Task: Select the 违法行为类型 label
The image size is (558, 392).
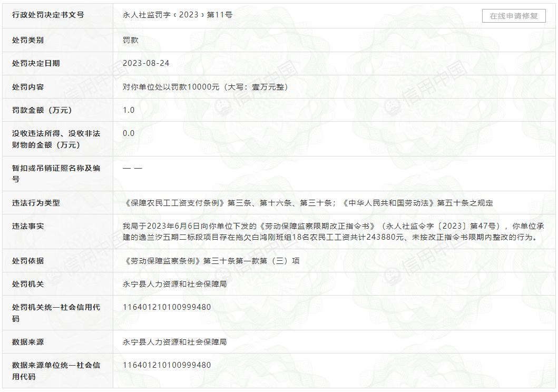Action: pos(36,203)
